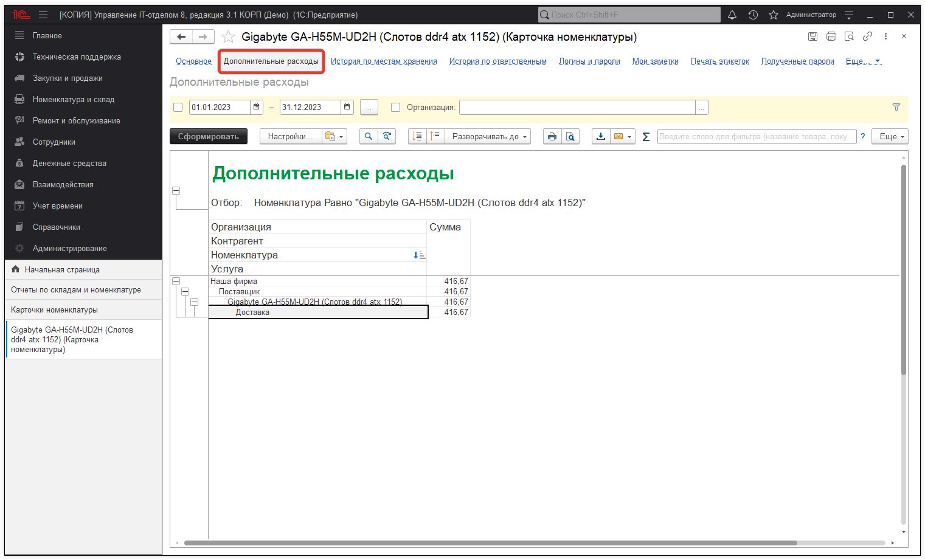Enable the Организация filter checkbox
This screenshot has height=560, width=925.
tap(396, 107)
